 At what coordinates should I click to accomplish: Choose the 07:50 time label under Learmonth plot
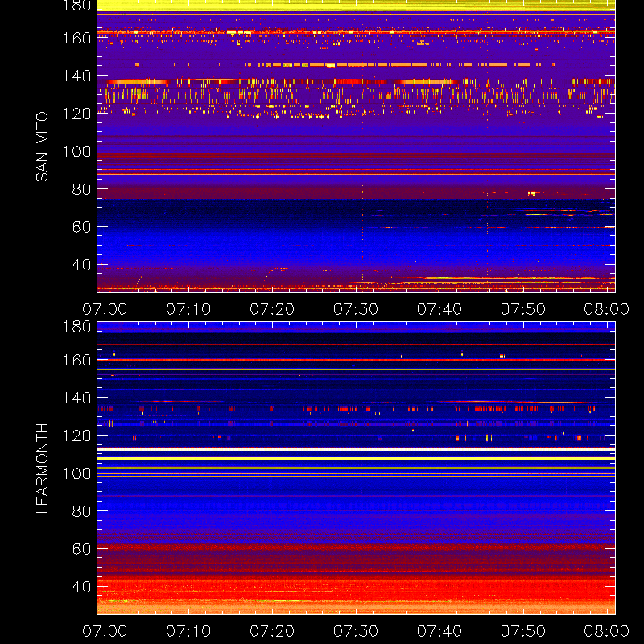point(523,631)
